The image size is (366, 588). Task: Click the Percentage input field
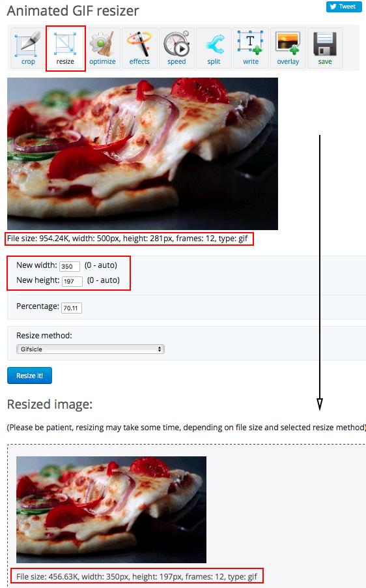click(x=72, y=308)
